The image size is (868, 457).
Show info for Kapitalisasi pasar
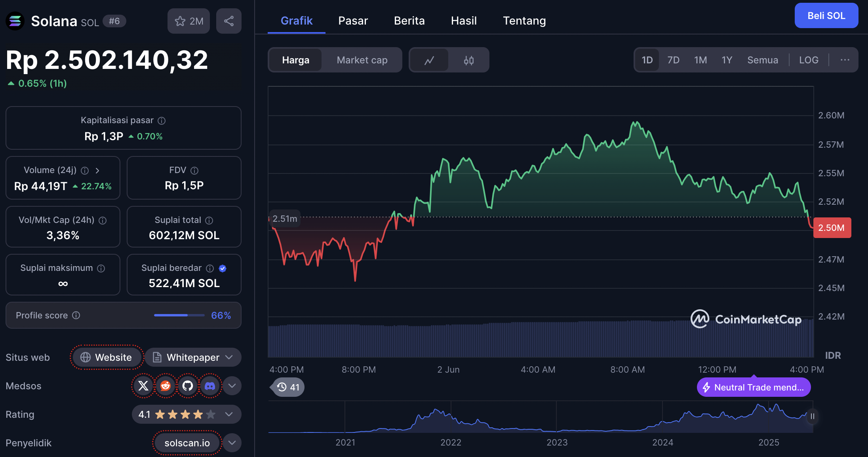click(x=162, y=120)
